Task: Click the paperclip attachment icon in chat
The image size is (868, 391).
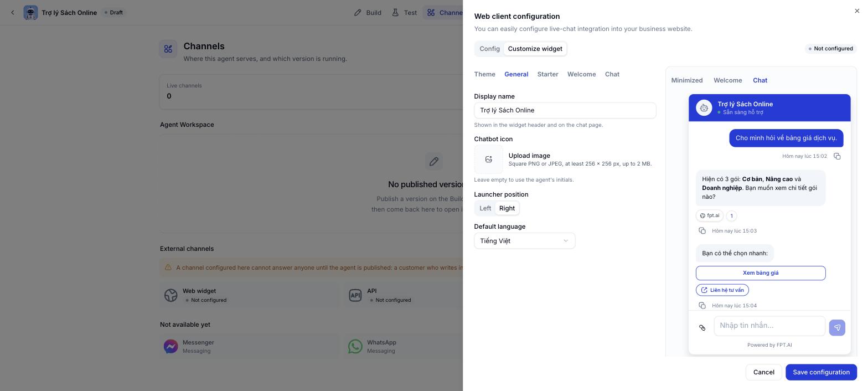Action: (x=702, y=328)
